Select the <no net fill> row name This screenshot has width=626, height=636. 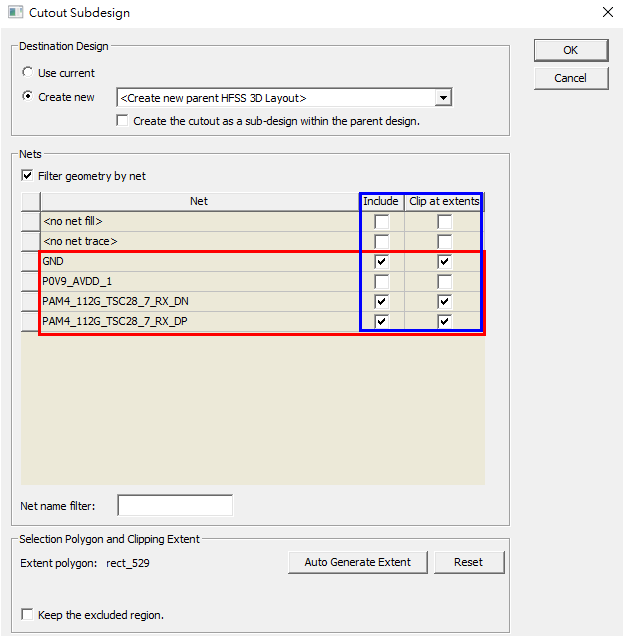[x=199, y=221]
